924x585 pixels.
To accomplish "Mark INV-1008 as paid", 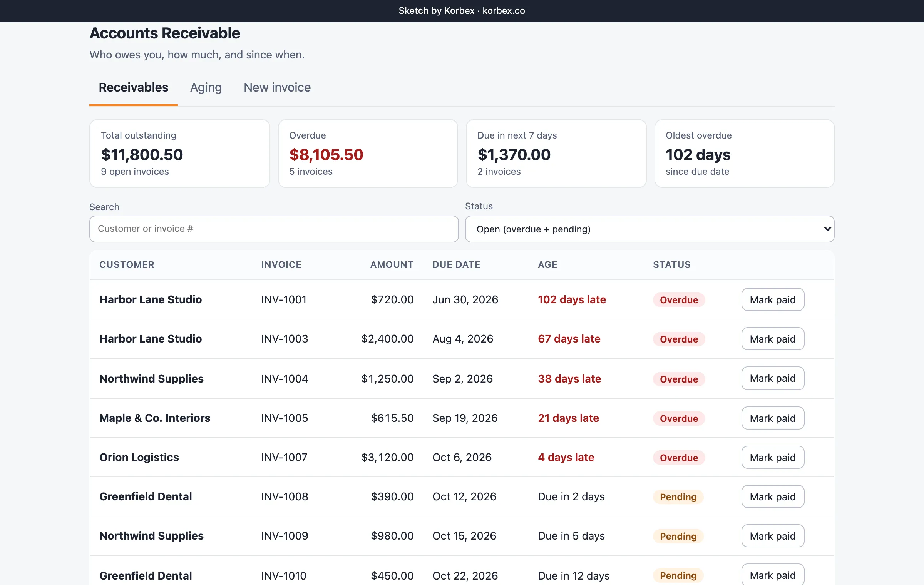I will [773, 496].
